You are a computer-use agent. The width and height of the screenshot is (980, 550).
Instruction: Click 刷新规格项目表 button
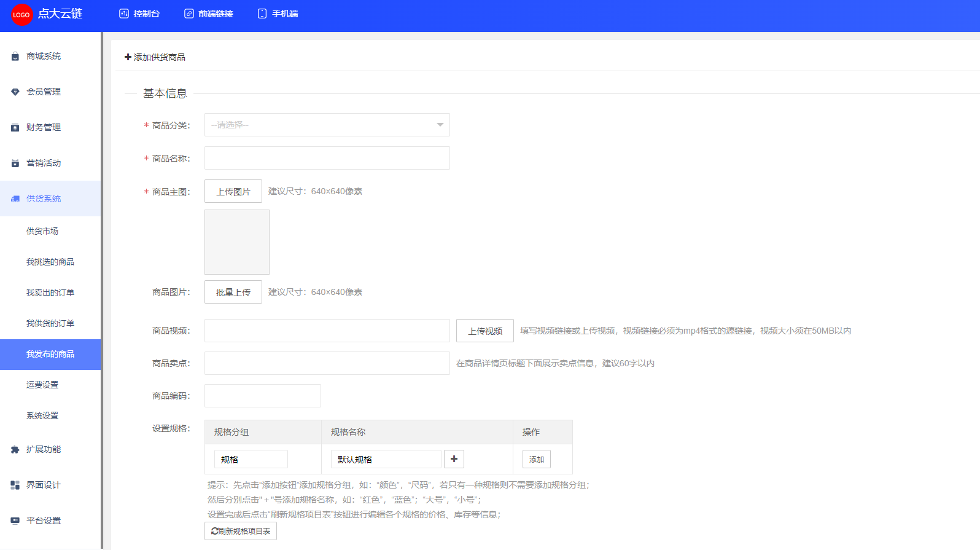coord(241,531)
